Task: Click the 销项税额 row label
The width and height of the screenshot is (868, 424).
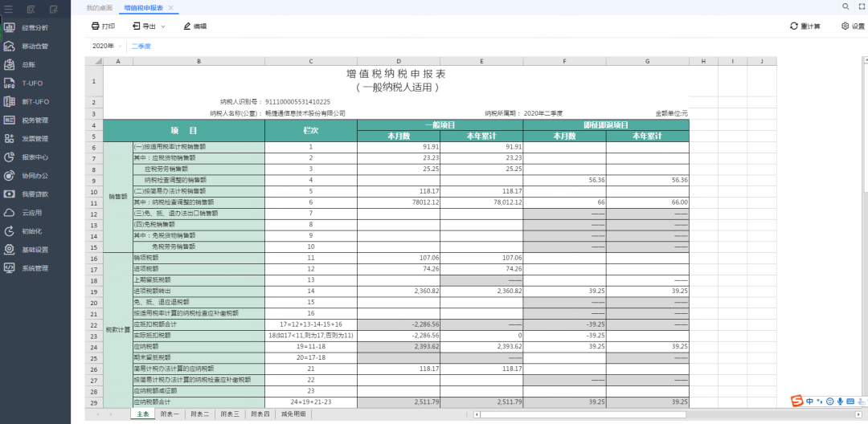Action: click(199, 258)
